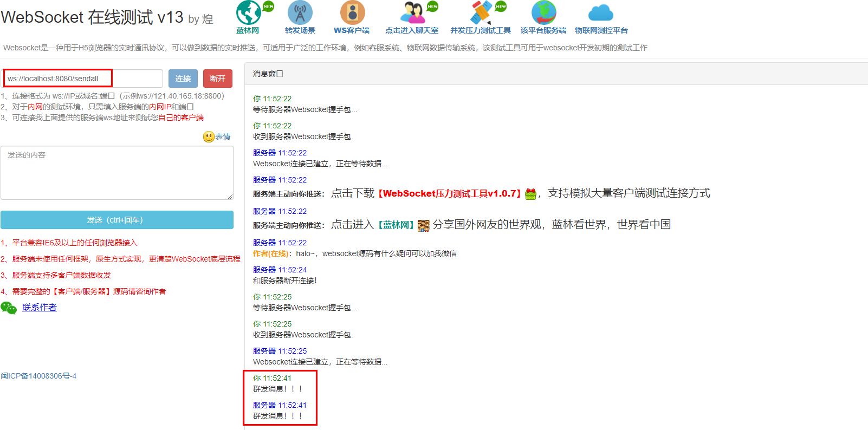Screen dimensions: 868x430
Task: Focus the ws://localhost:8080/sendall address field
Action: click(82, 79)
